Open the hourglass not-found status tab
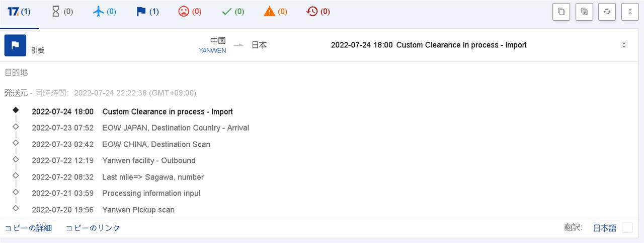Screen dimensions: 644x243 click(x=62, y=12)
